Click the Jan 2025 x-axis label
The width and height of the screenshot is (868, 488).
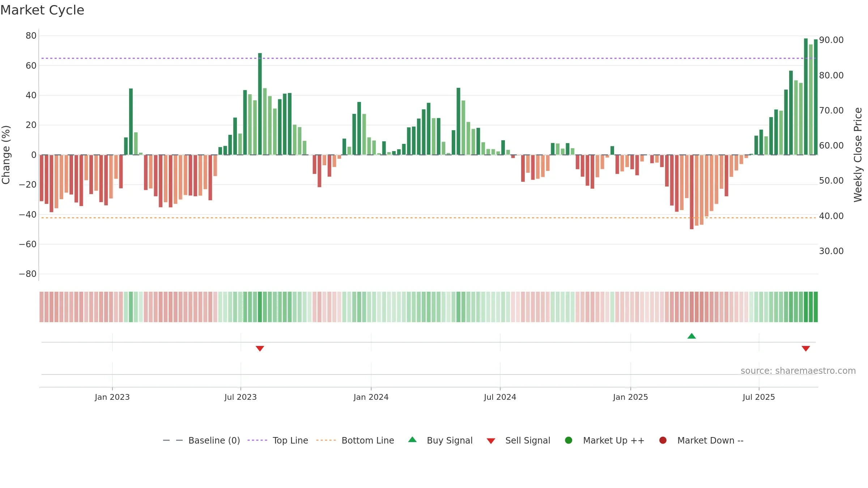click(630, 397)
